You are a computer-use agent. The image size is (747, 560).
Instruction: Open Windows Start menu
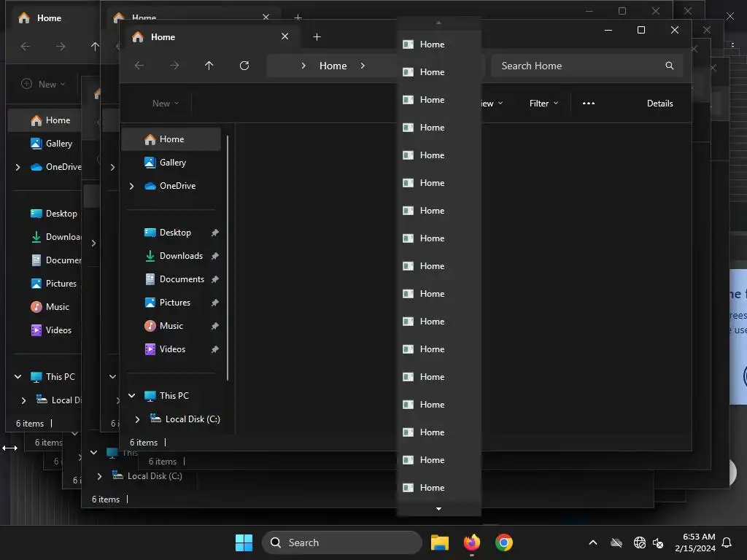click(x=244, y=542)
